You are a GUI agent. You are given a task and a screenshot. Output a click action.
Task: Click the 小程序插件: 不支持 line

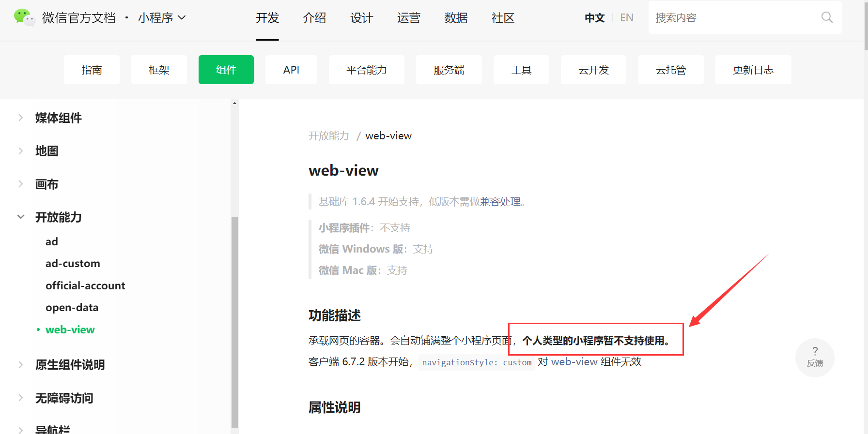(x=364, y=228)
